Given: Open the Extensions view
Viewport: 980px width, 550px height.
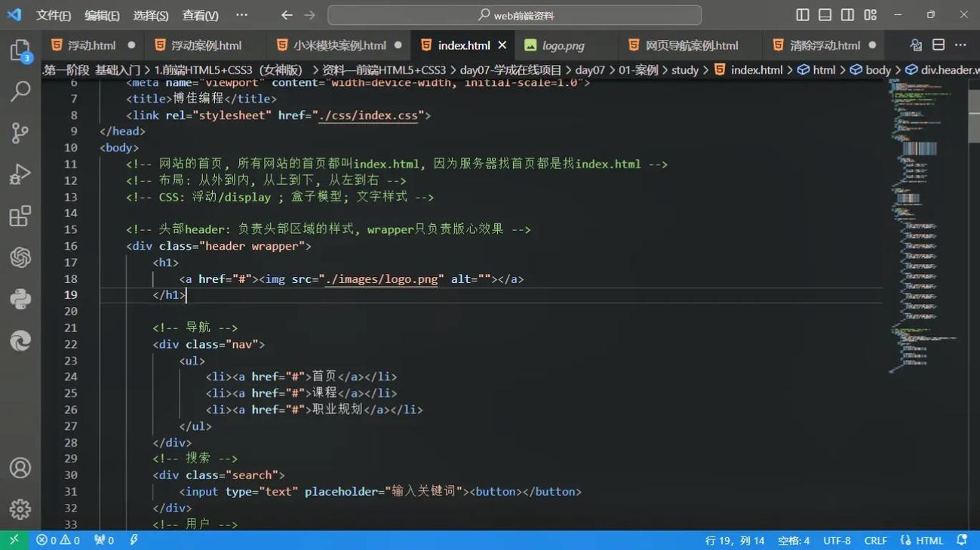Looking at the screenshot, I should point(20,216).
